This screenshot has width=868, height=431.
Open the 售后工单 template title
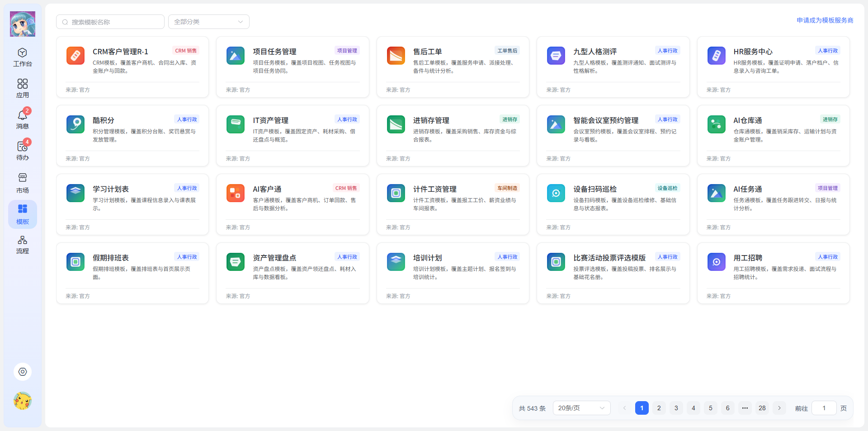(427, 52)
